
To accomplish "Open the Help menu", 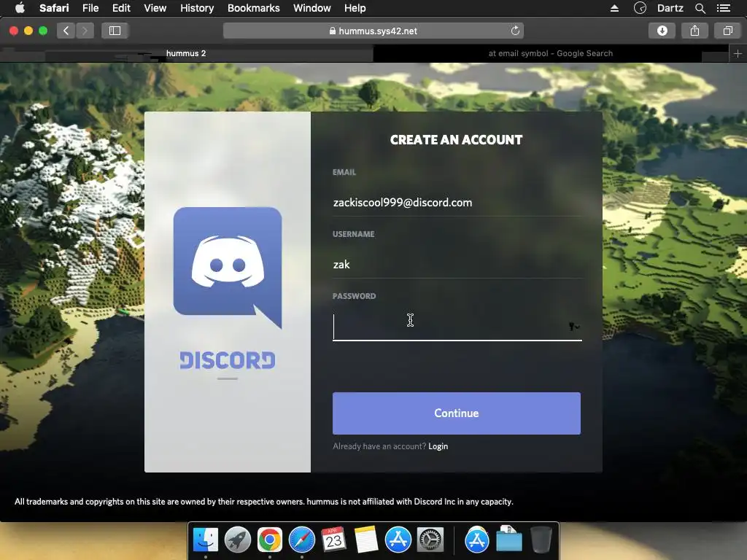I will point(355,8).
